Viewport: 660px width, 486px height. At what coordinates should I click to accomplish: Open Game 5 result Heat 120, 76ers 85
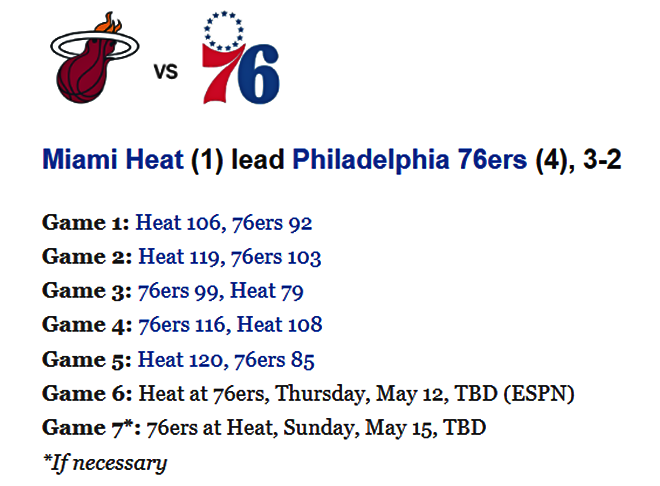226,359
